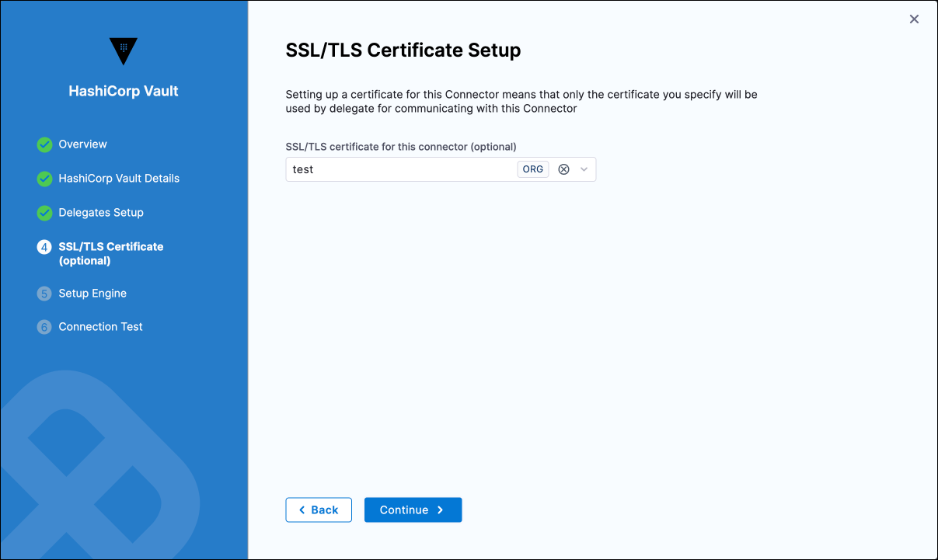Clear the selected test certificate
The height and width of the screenshot is (560, 938).
point(564,169)
